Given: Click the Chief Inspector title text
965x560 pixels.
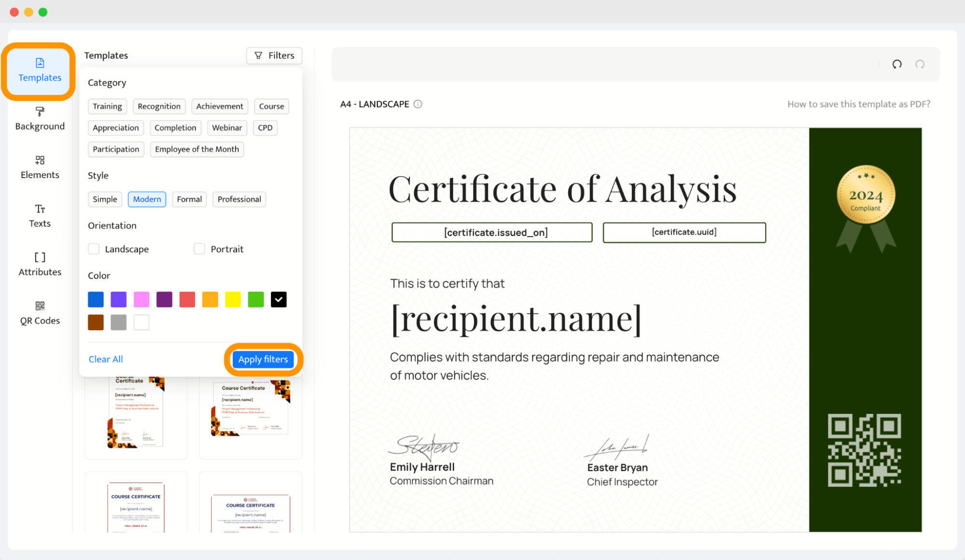Looking at the screenshot, I should pos(622,482).
